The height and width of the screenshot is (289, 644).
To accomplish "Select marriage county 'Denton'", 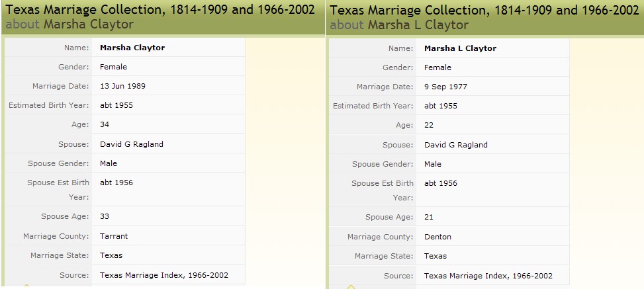I will tap(437, 237).
